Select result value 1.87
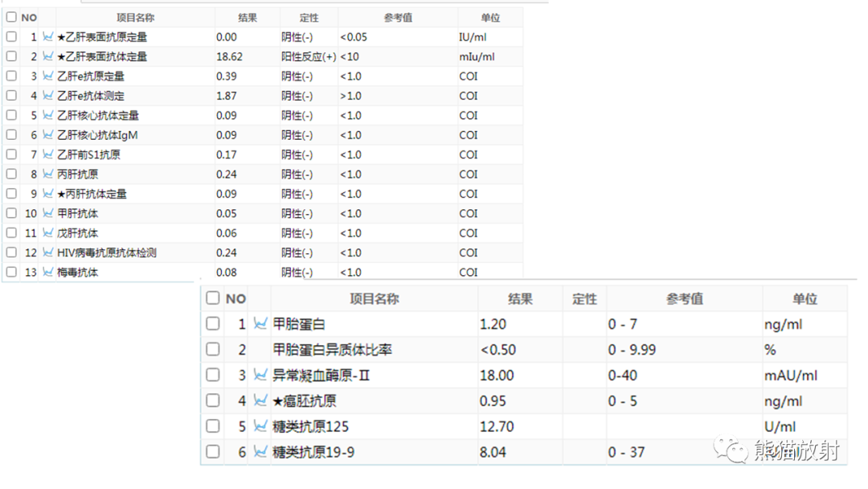The image size is (868, 489). [x=227, y=96]
